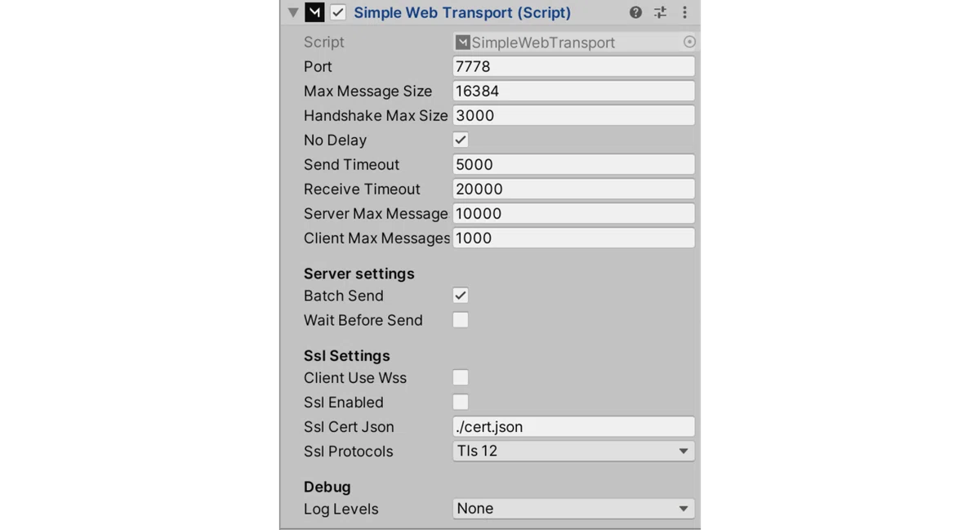The height and width of the screenshot is (530, 980).
Task: Open the component help reference icon
Action: click(x=635, y=12)
